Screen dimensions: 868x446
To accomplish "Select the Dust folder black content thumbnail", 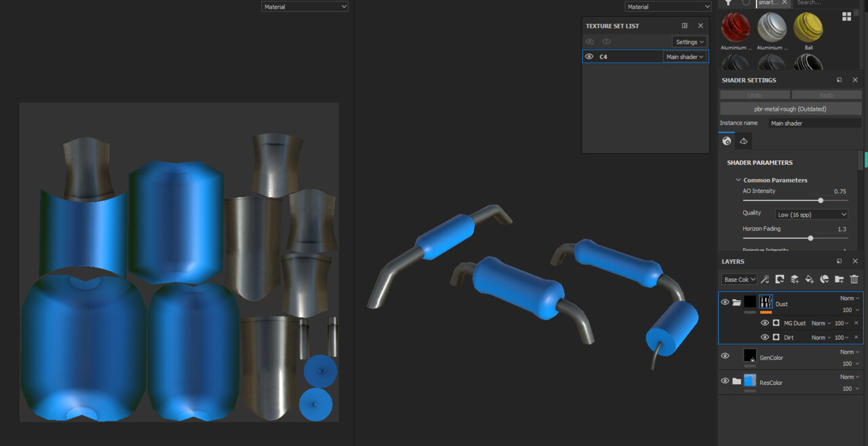I will [750, 301].
